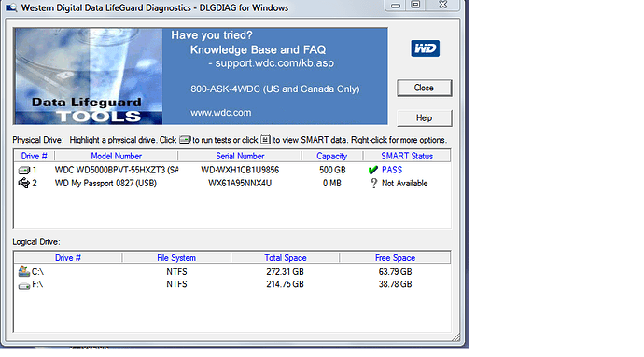Screen dimensions: 644x357
Task: Select the F:\ logical drive label
Action: coord(37,284)
